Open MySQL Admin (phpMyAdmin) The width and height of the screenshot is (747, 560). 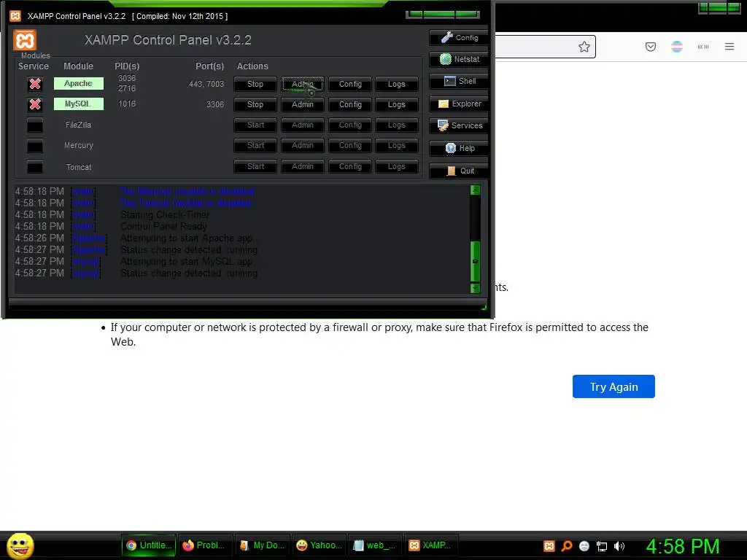[303, 104]
